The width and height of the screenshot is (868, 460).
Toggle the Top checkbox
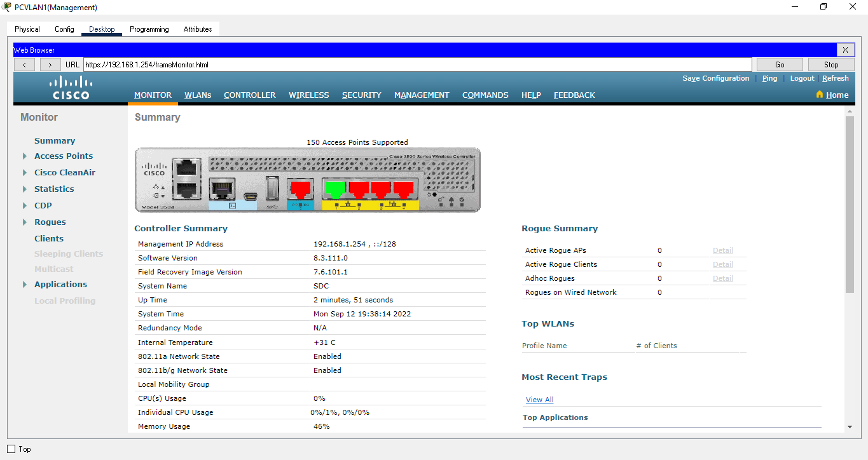(11, 449)
